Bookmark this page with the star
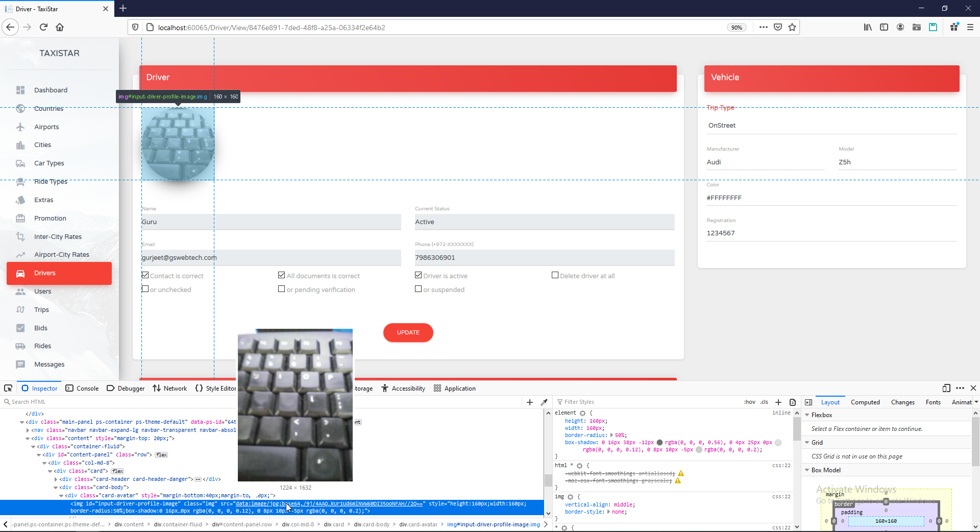This screenshot has width=980, height=532. pos(792,28)
